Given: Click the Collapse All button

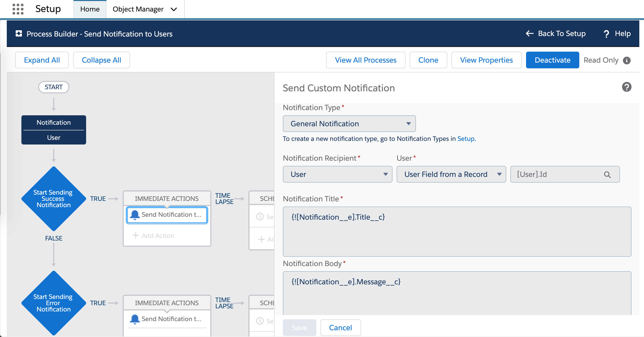Looking at the screenshot, I should 102,60.
